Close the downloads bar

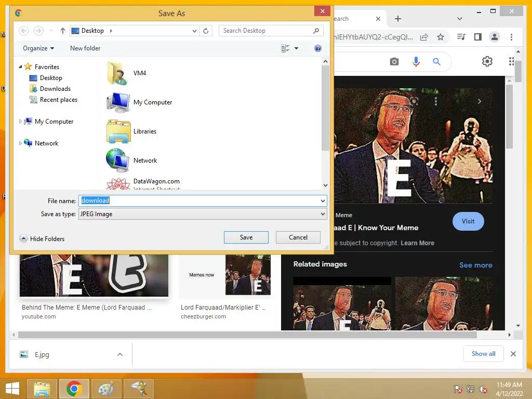[513, 354]
